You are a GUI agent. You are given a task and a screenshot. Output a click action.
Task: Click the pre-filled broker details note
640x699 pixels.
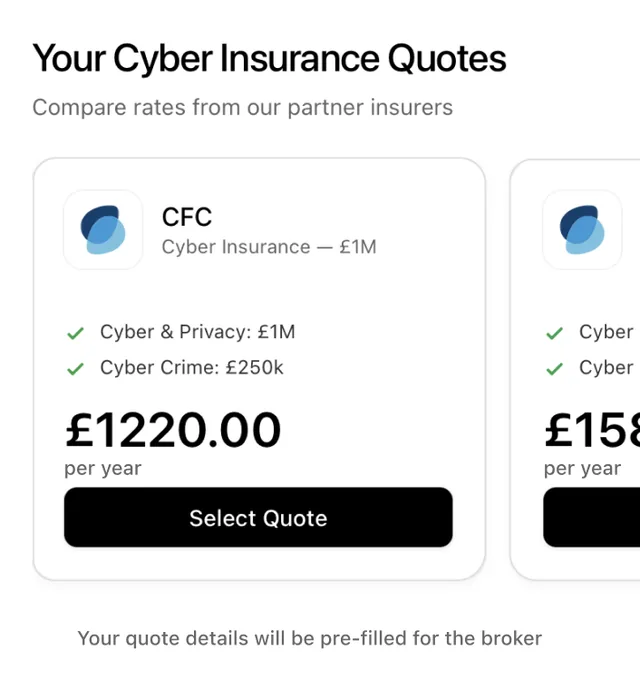click(310, 638)
